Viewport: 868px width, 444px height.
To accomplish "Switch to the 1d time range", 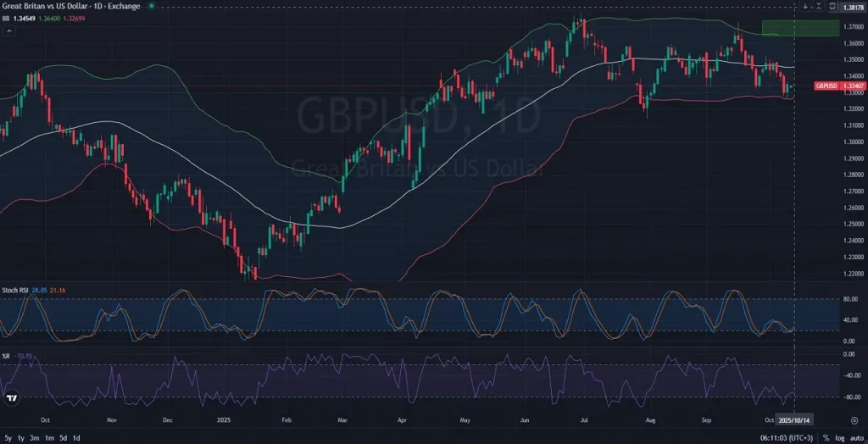I will [76, 438].
